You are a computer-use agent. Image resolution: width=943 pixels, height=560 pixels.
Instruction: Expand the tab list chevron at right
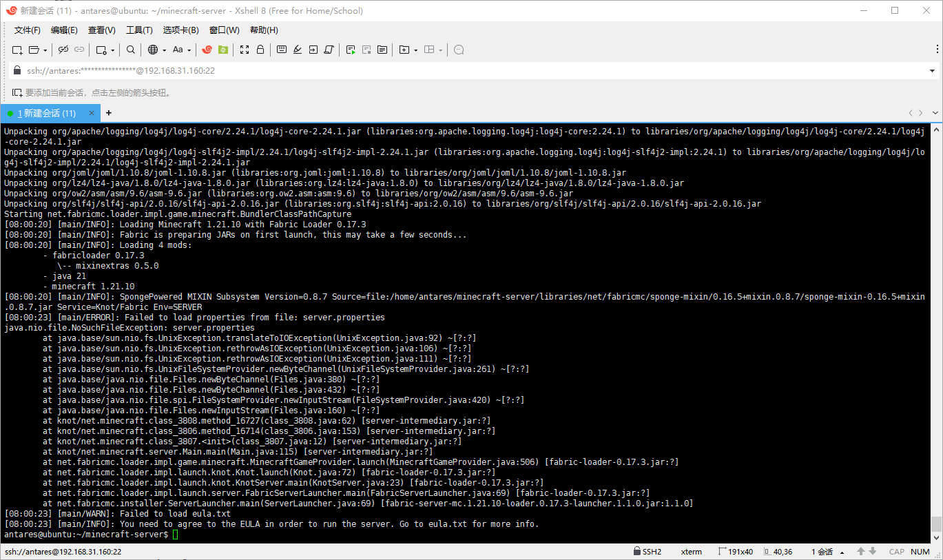(935, 113)
